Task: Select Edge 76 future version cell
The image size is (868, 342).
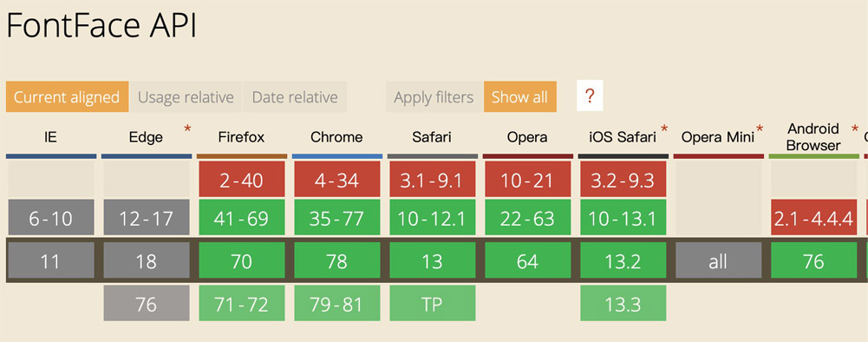Action: coord(147,303)
